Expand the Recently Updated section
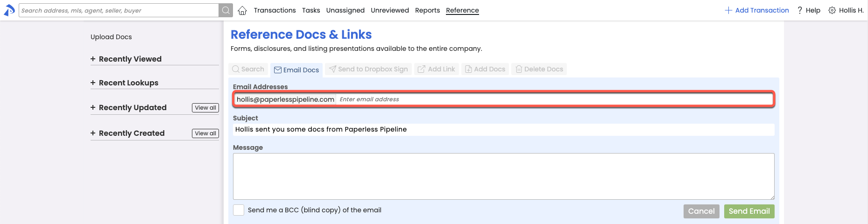This screenshot has width=868, height=224. click(93, 107)
